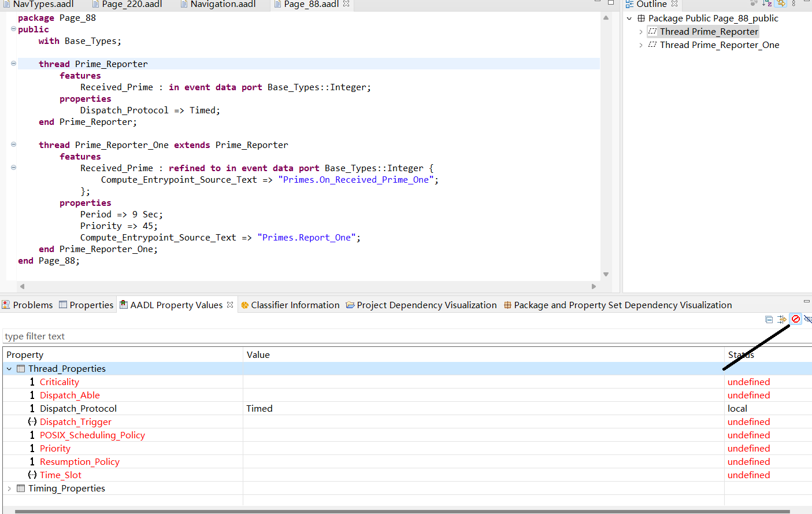Viewport: 812px width, 514px height.
Task: Fold the public section in editor
Action: (x=13, y=29)
